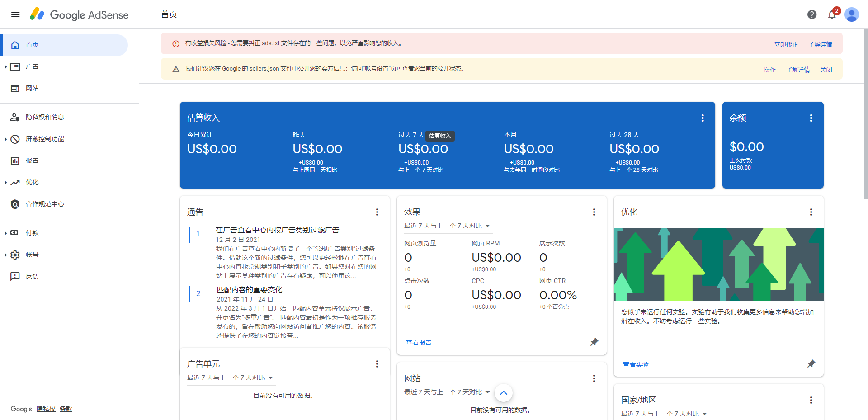Open more options on 效果 card
868x420 pixels.
[x=594, y=212]
